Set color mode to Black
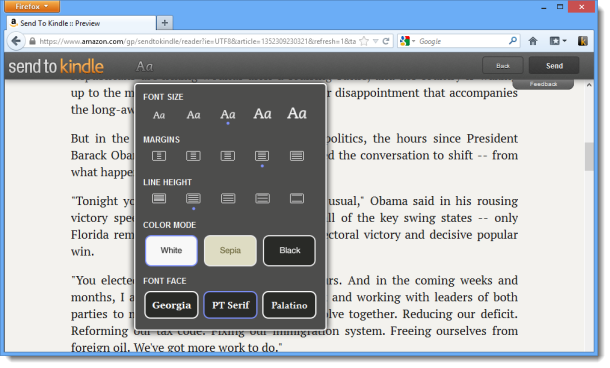Screen dimensions: 610x368 [289, 250]
